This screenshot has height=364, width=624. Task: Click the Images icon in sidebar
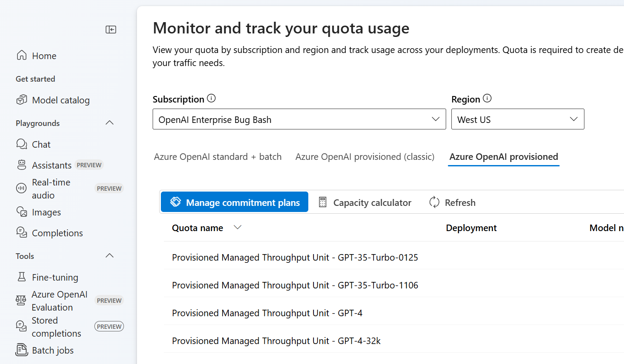pyautogui.click(x=21, y=212)
